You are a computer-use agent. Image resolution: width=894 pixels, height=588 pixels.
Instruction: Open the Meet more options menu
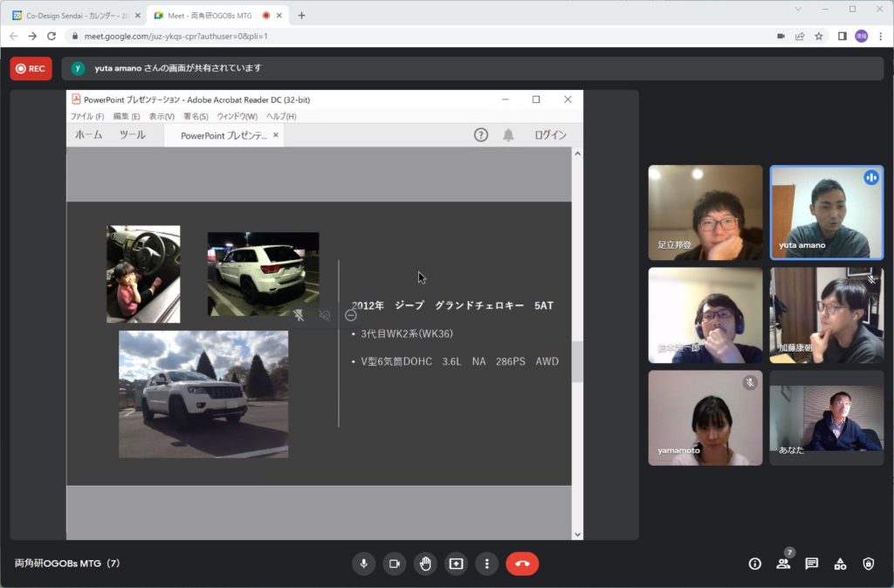tap(486, 564)
